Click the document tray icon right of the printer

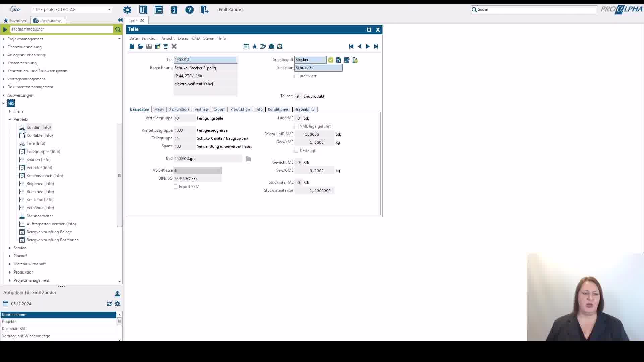280,47
